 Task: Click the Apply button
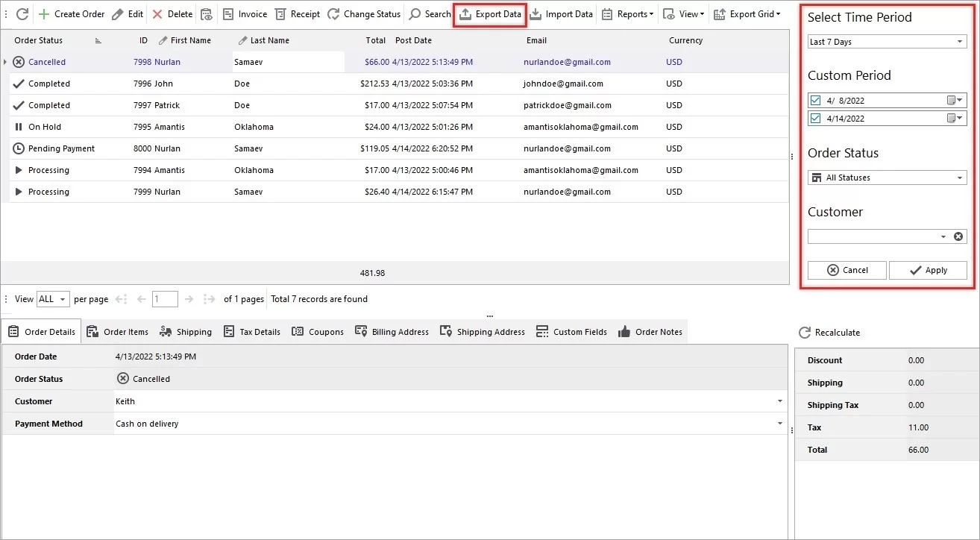click(928, 270)
